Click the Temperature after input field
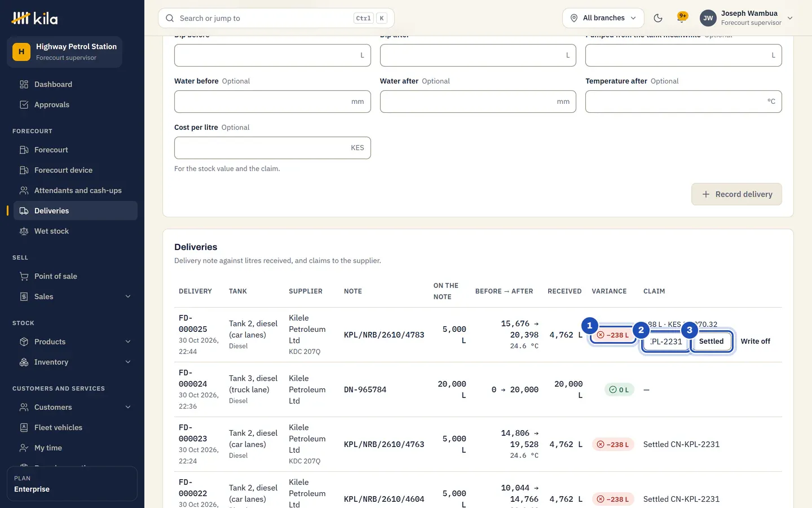Screen dimensions: 812x508 pos(683,102)
